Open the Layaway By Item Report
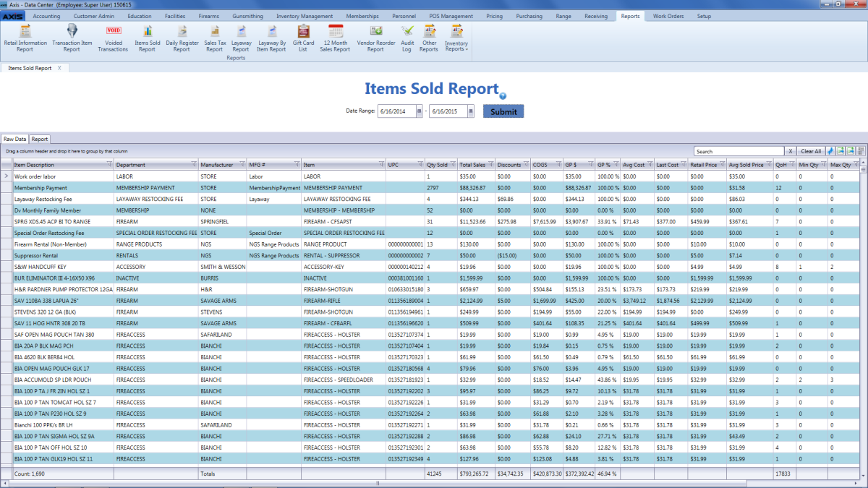 click(x=272, y=38)
